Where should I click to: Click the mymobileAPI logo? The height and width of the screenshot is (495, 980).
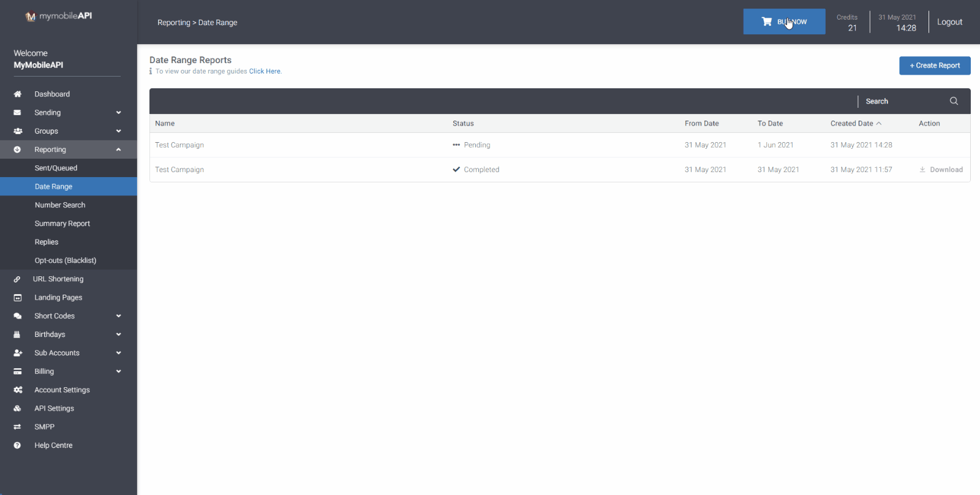coord(59,16)
